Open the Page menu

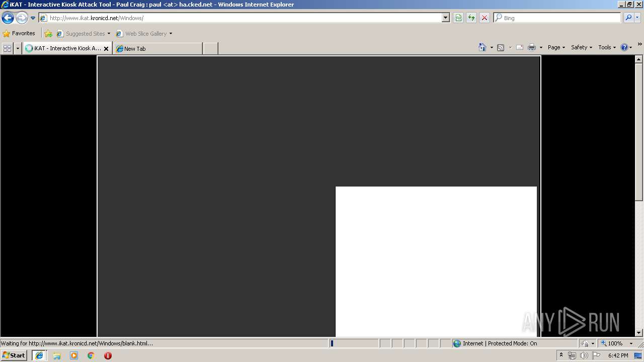click(x=556, y=47)
